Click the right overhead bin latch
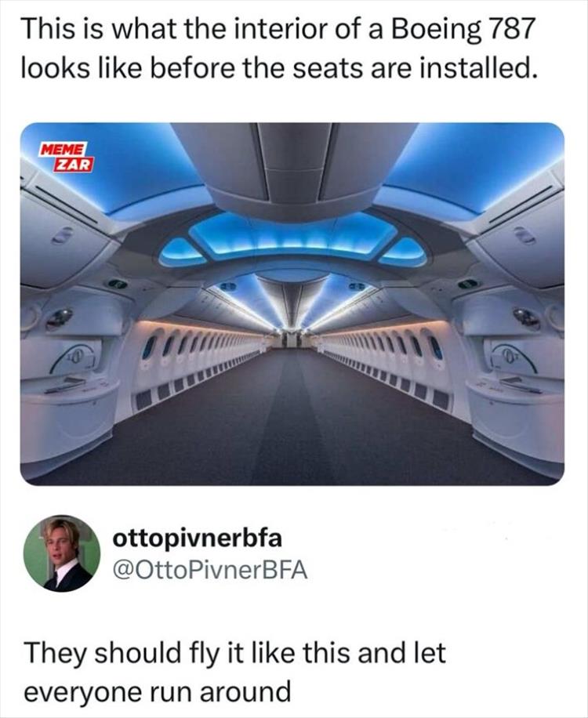The height and width of the screenshot is (718, 588). (x=525, y=235)
